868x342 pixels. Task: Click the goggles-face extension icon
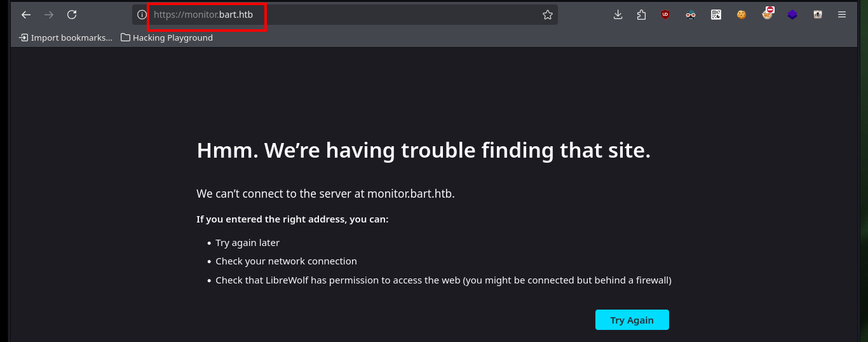tap(691, 15)
